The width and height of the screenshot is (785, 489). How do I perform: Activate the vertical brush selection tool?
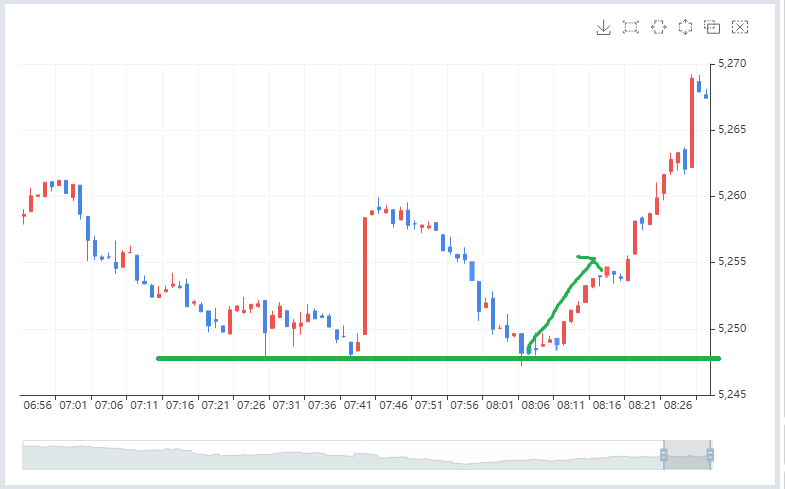685,27
